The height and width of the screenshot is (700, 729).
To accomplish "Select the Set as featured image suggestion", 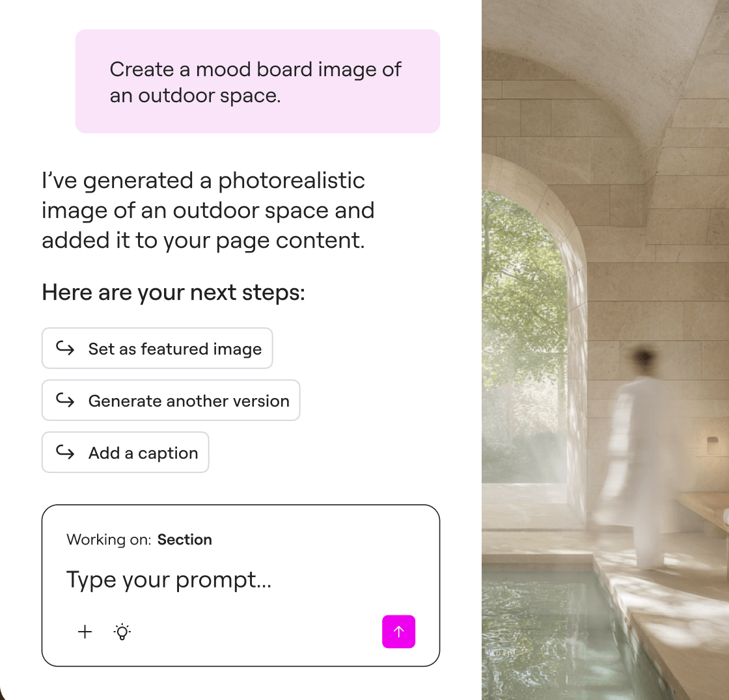I will click(x=157, y=348).
